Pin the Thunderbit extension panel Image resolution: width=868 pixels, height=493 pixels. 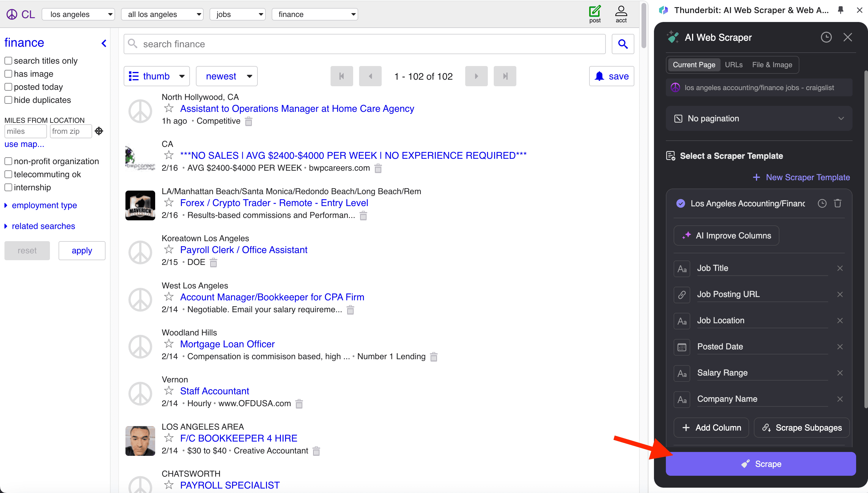point(841,10)
